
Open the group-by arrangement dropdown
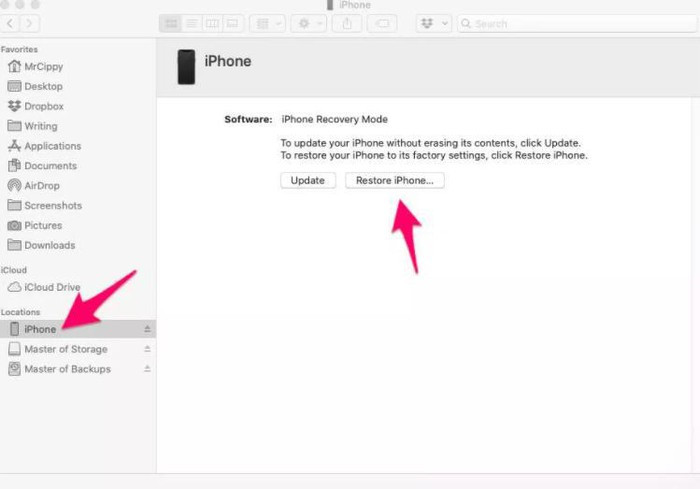pyautogui.click(x=267, y=23)
